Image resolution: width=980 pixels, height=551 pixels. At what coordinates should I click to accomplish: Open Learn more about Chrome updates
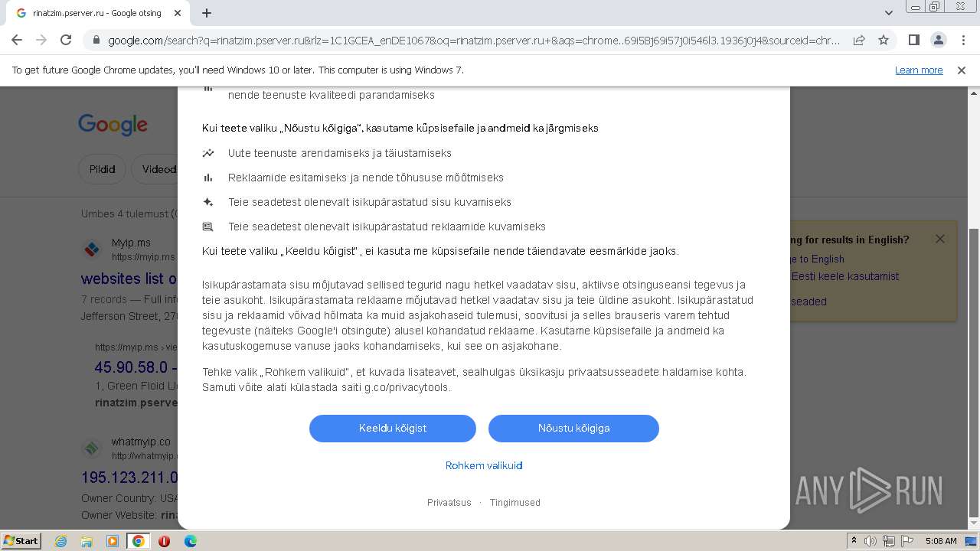pos(919,70)
